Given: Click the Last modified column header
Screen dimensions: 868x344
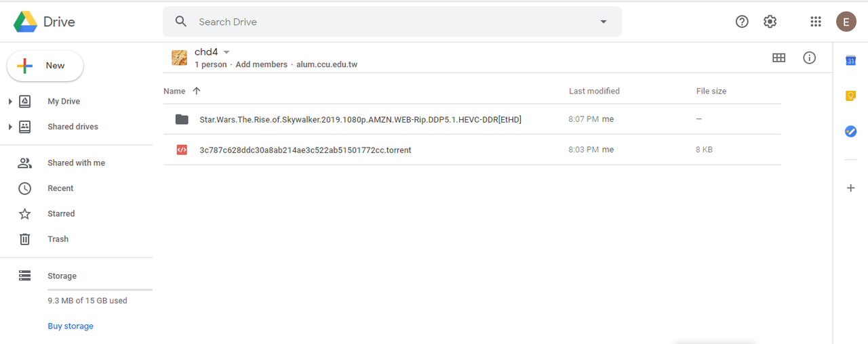Looking at the screenshot, I should coord(594,91).
